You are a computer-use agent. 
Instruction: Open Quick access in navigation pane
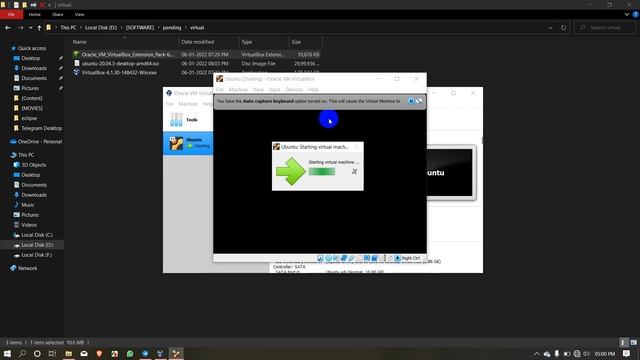(32, 48)
